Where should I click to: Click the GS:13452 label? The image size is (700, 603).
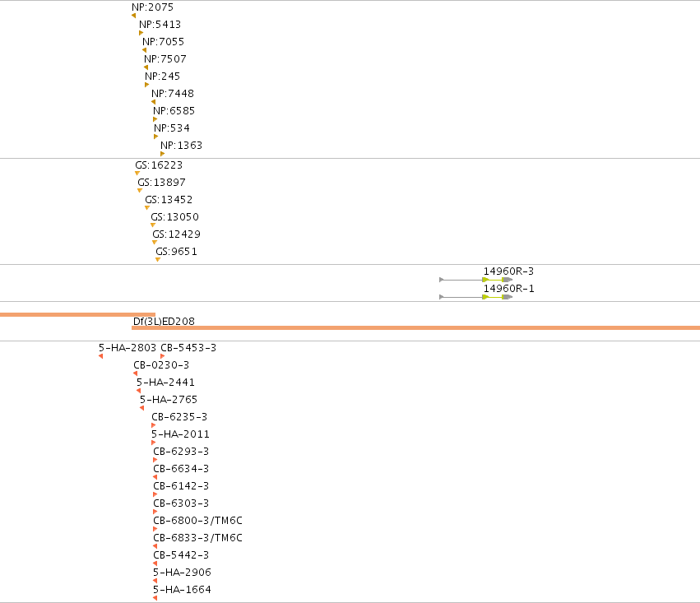[x=169, y=200]
